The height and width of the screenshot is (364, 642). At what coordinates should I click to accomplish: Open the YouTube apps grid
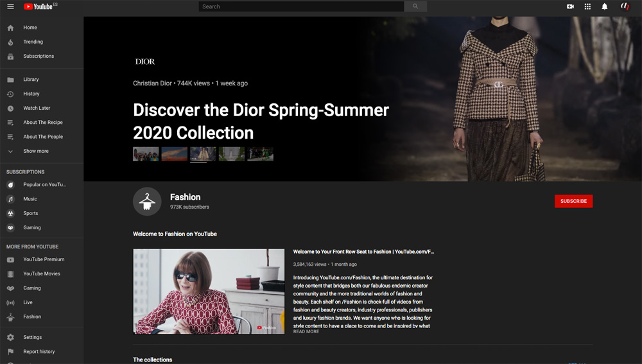pos(587,6)
